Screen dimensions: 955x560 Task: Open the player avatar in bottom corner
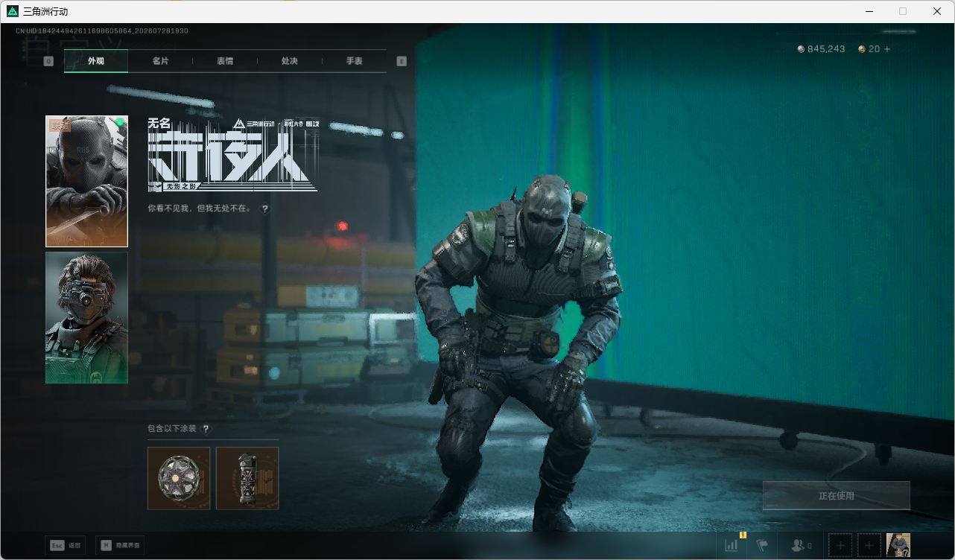[x=898, y=546]
